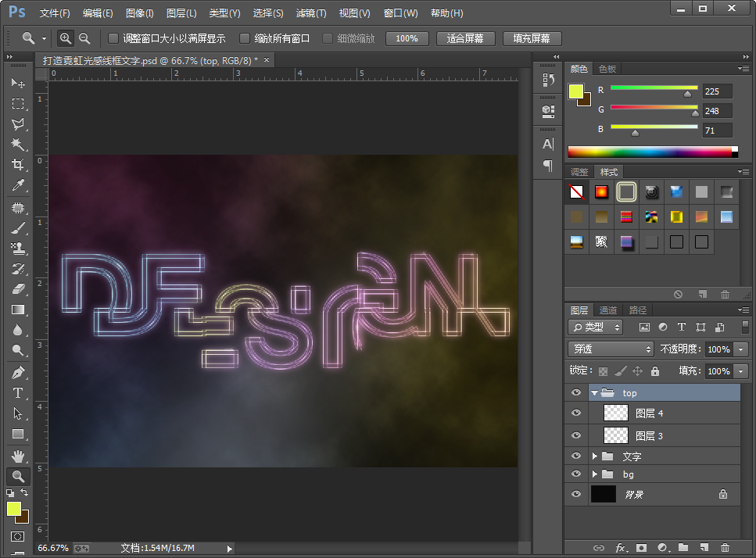Expand the 文字 layer group

point(594,456)
